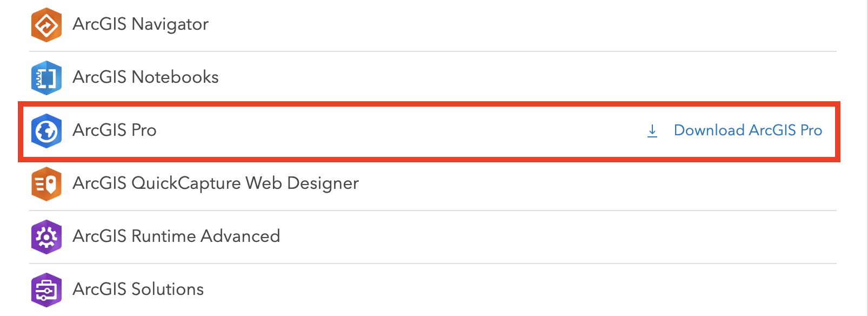Click empty space in Runtime Advanced row
This screenshot has width=868, height=316.
[x=540, y=237]
